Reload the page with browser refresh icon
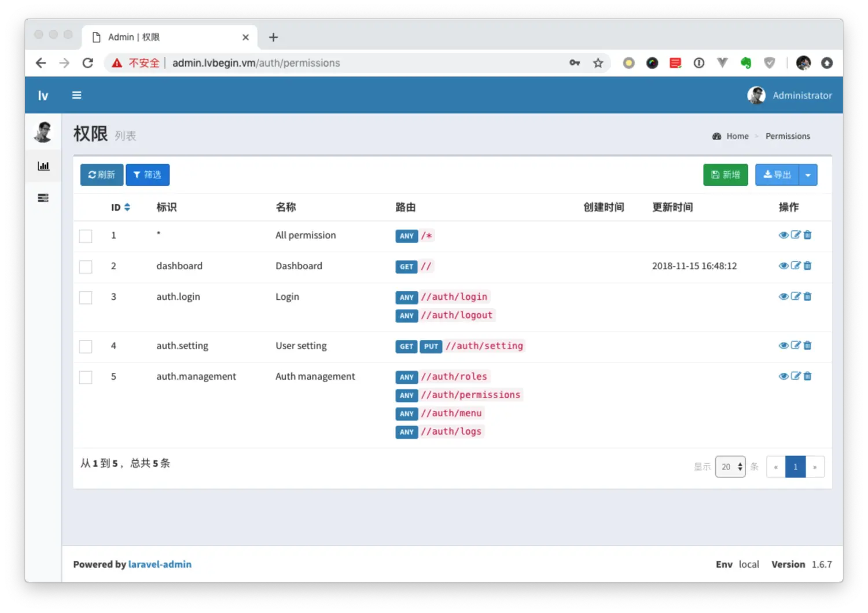 (87, 63)
